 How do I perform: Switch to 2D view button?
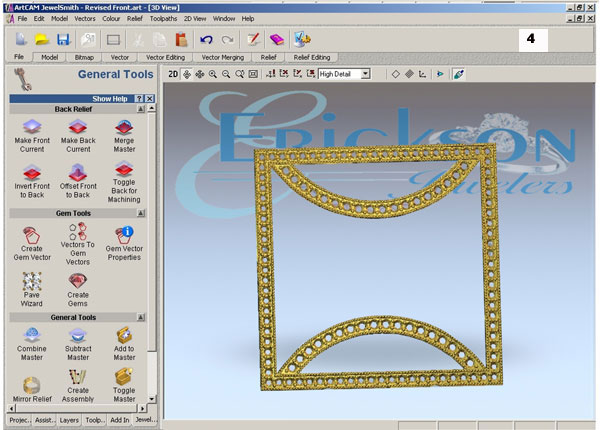pyautogui.click(x=173, y=74)
